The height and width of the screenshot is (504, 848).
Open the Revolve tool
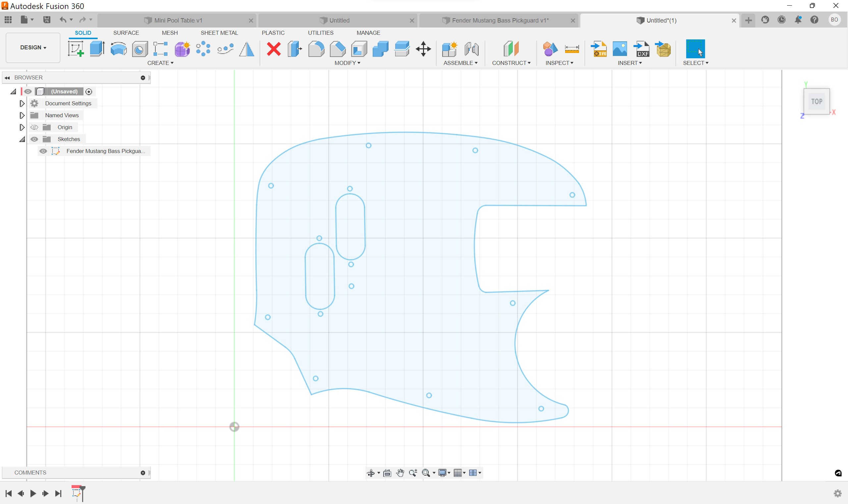click(118, 49)
